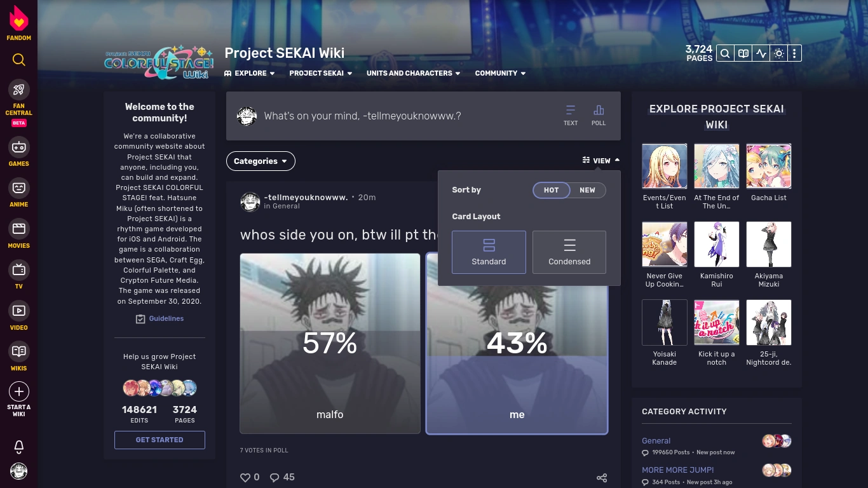The image size is (868, 488).
Task: Like the poll post with the heart icon
Action: [245, 477]
